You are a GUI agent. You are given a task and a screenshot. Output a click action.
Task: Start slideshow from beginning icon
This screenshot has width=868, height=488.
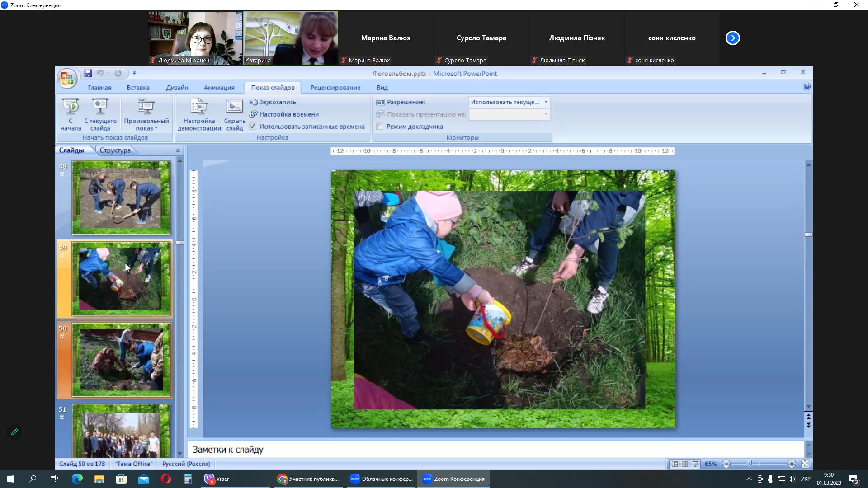point(71,107)
